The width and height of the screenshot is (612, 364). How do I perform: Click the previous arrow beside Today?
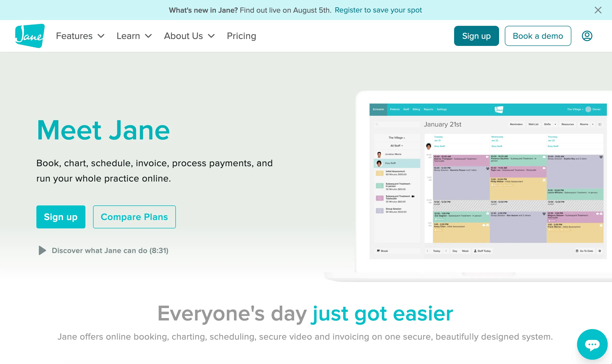click(428, 251)
